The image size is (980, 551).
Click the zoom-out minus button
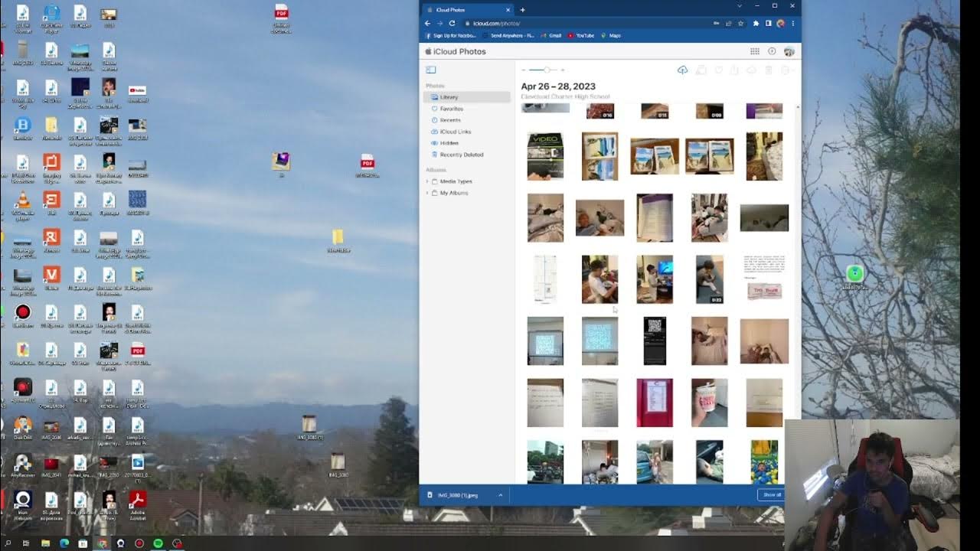tap(523, 70)
